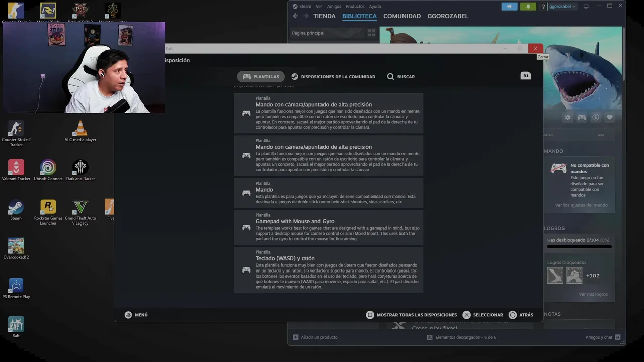Open COMUNIDAD tab in Steam
This screenshot has height=362, width=644.
click(402, 16)
